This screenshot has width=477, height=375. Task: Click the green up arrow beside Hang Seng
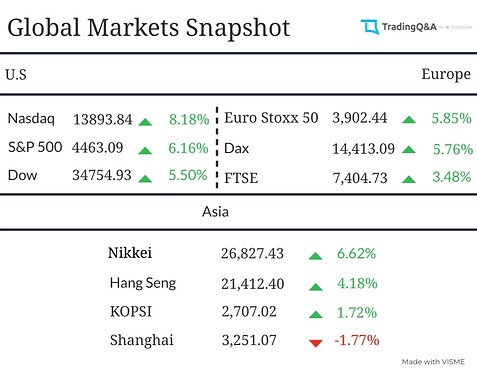tap(315, 287)
